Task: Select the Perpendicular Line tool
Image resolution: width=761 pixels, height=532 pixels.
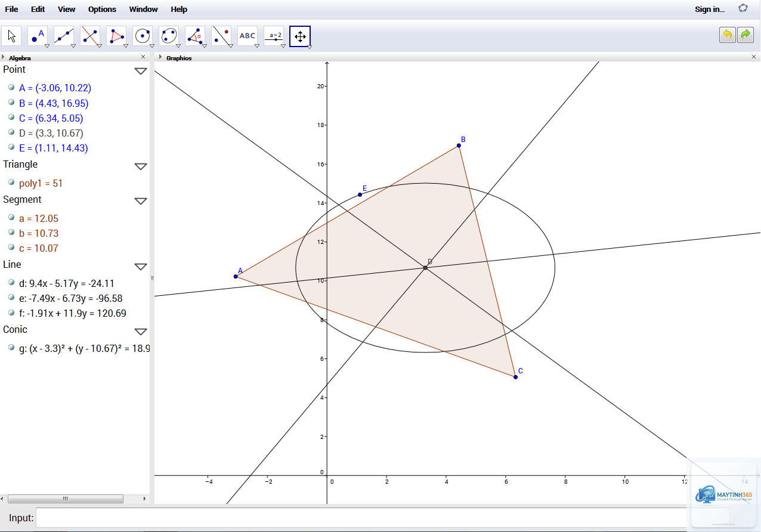Action: [90, 36]
